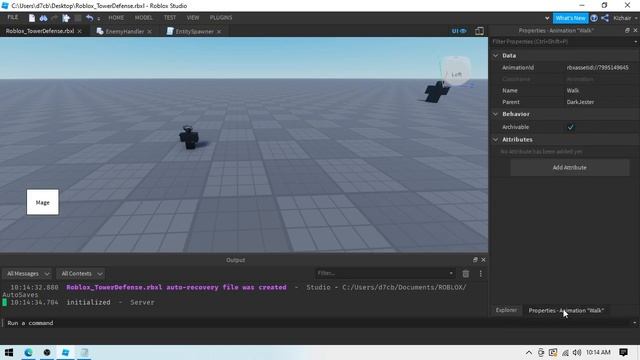The height and width of the screenshot is (360, 640).
Task: Switch to the Explorer panel tab
Action: pos(506,310)
